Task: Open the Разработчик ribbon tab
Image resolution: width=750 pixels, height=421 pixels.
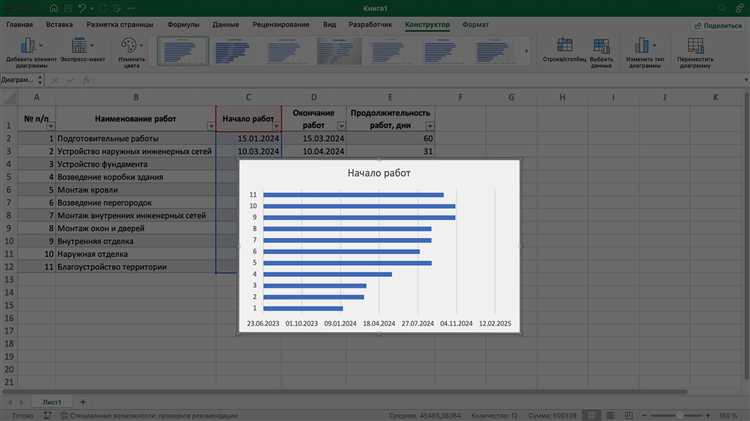Action: click(x=370, y=24)
